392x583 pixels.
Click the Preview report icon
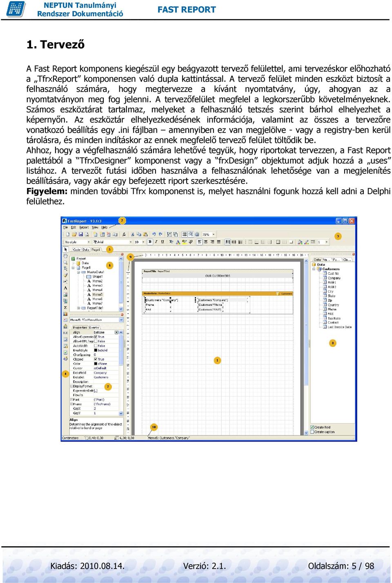click(x=87, y=234)
